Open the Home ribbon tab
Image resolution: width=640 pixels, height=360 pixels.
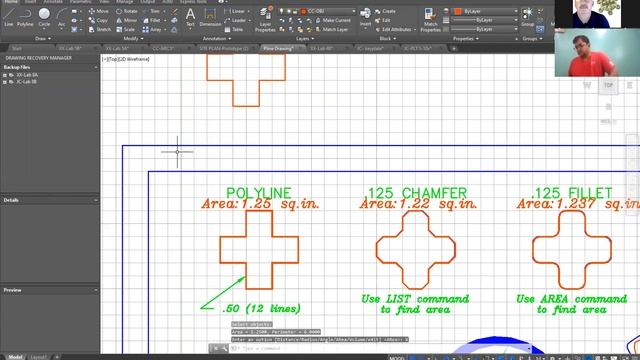[11, 2]
